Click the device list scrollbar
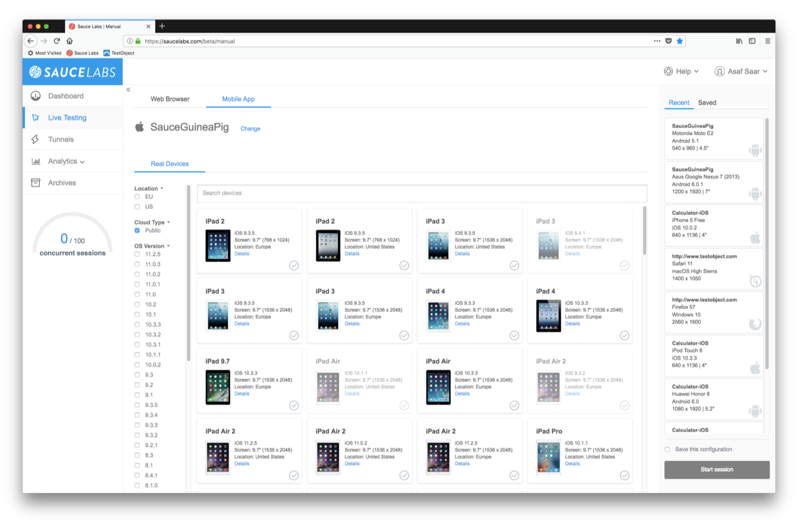Image resolution: width=798 pixels, height=532 pixels. [x=644, y=231]
